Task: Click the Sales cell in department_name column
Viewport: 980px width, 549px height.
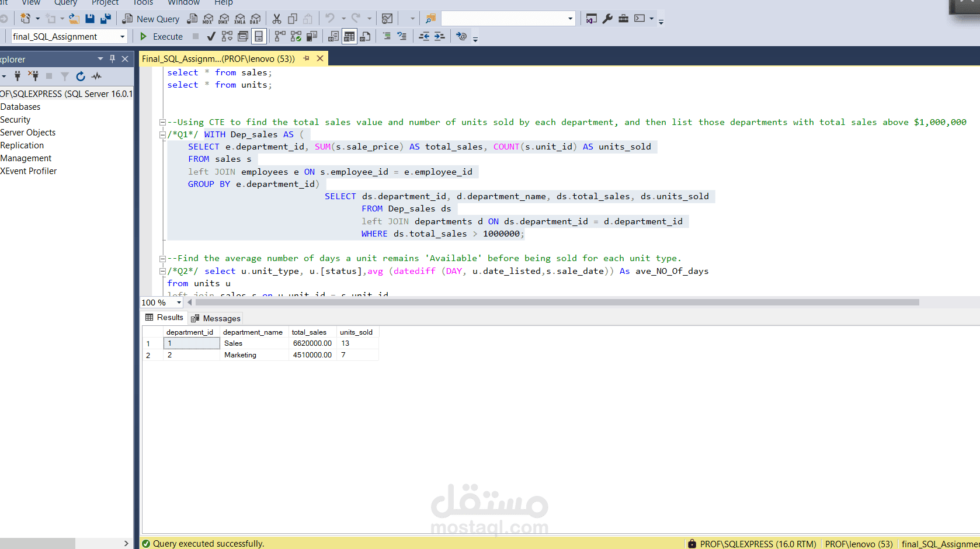Action: pos(255,343)
